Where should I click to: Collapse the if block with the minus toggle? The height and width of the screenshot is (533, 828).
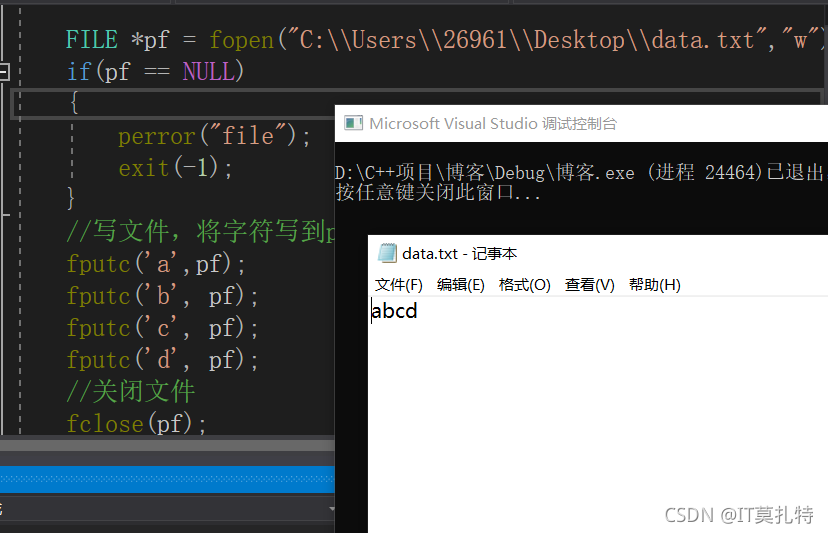click(x=4, y=71)
